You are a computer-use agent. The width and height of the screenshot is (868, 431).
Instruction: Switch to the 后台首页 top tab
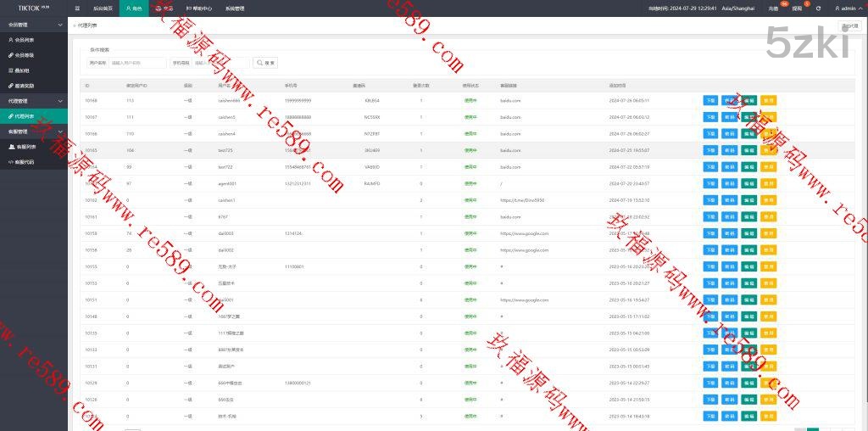(x=103, y=8)
